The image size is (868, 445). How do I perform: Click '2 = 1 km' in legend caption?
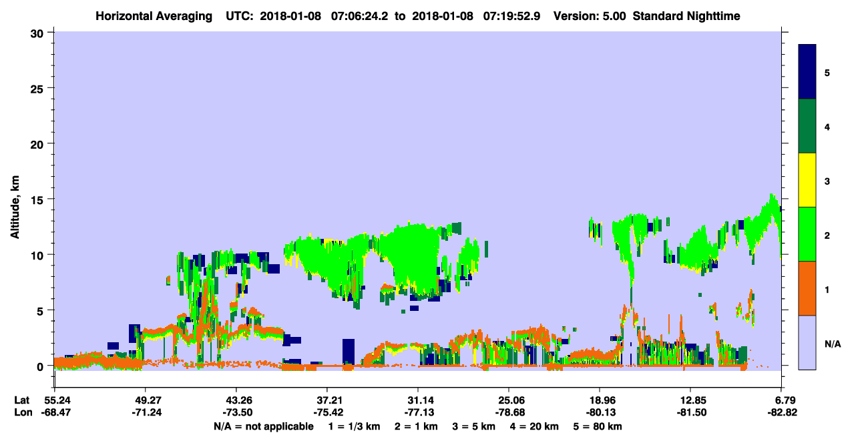(416, 426)
